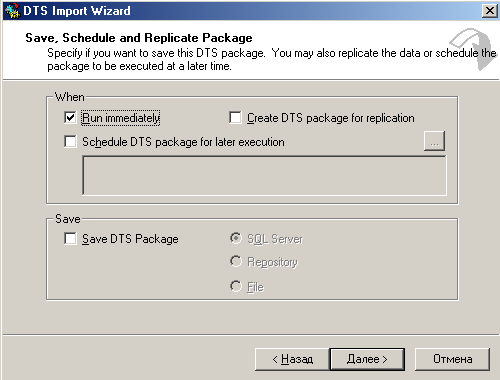Image resolution: width=500 pixels, height=380 pixels.
Task: Enable Create DTS package for replication
Action: (x=236, y=118)
